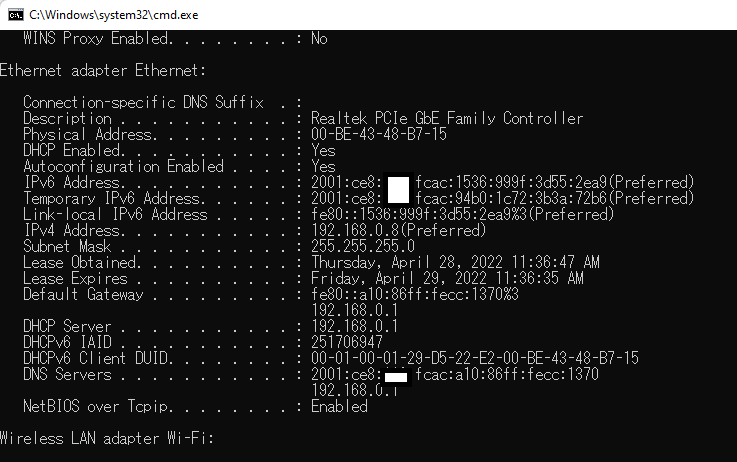
Task: Click the C:\Windows\system32\cmd.exe window title
Action: pos(113,15)
